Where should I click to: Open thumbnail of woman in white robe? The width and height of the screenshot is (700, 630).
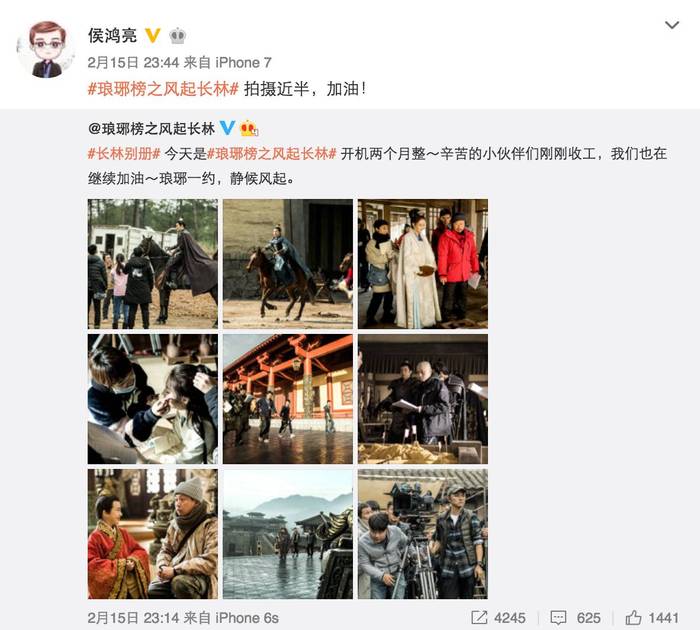coord(423,264)
